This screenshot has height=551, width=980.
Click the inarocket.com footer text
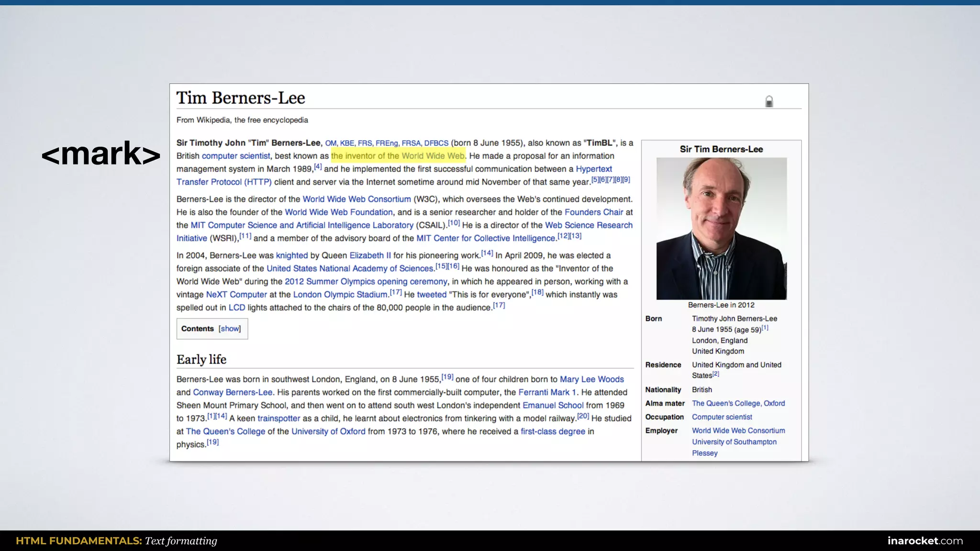pos(924,541)
